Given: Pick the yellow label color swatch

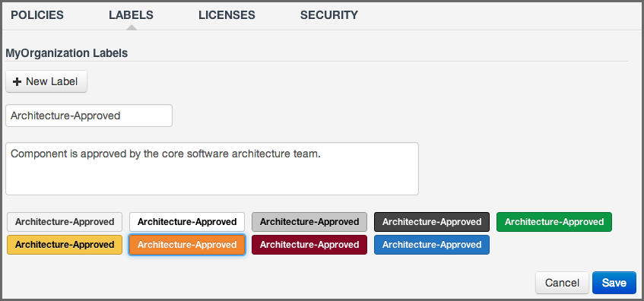Looking at the screenshot, I should (65, 245).
